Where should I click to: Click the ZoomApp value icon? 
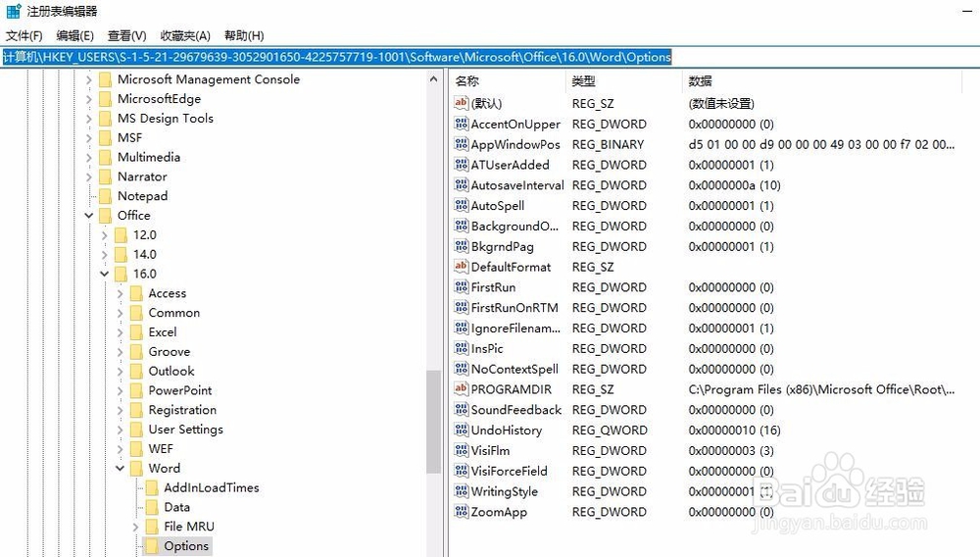tap(462, 511)
